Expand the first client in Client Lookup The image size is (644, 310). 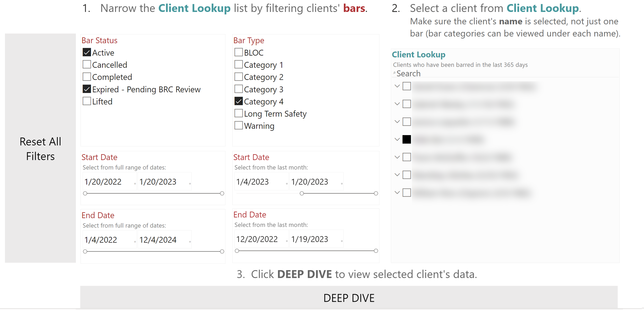click(397, 86)
